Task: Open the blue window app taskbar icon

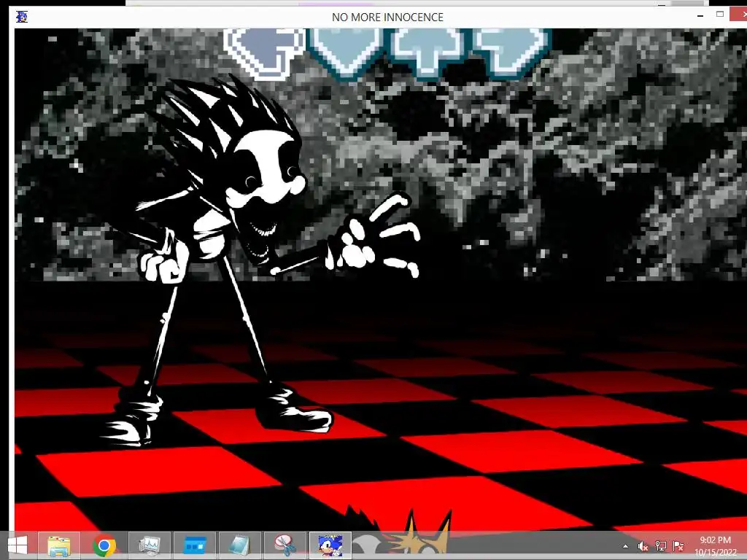Action: click(x=195, y=545)
